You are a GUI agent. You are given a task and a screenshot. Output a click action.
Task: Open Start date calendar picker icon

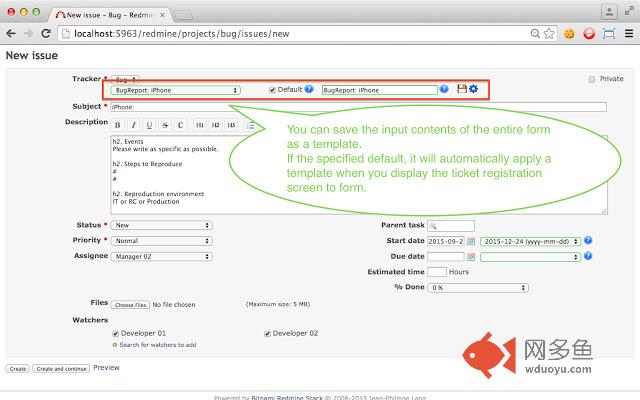click(471, 241)
